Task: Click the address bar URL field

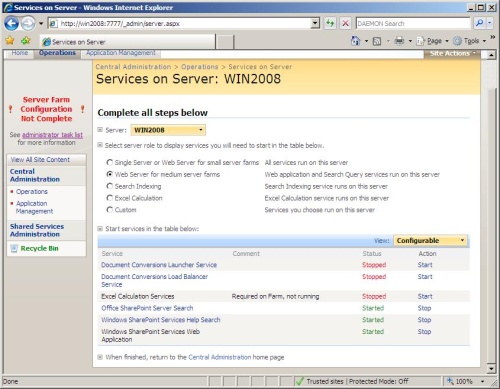Action: [x=184, y=23]
